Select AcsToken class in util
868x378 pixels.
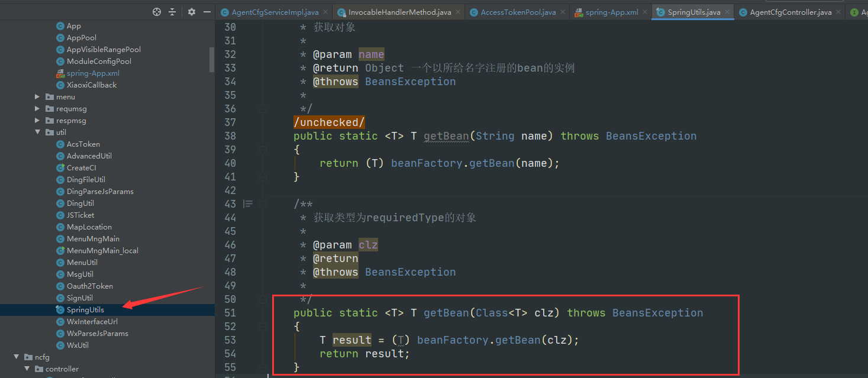tap(83, 144)
